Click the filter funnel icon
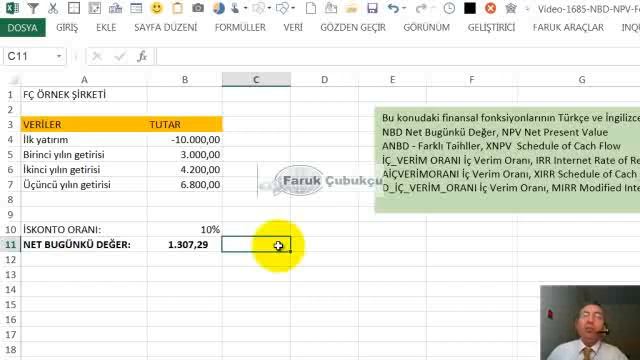The image size is (640, 360). pos(33,8)
